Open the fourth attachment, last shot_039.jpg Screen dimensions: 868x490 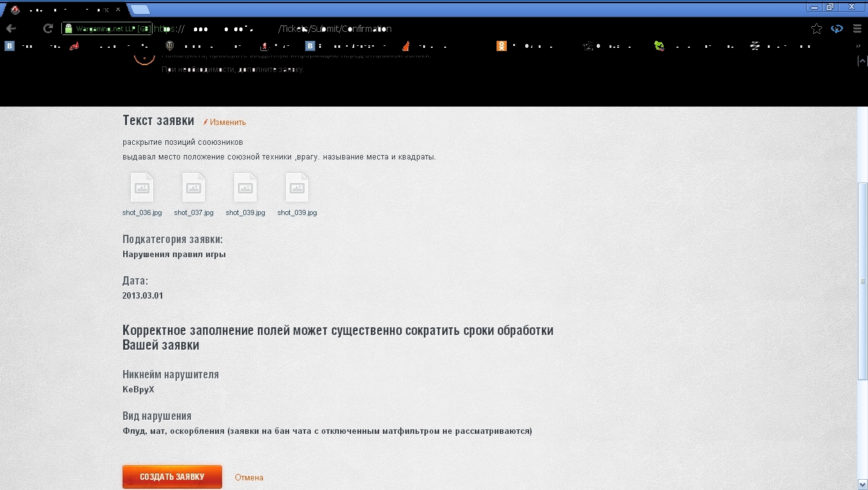pos(297,195)
